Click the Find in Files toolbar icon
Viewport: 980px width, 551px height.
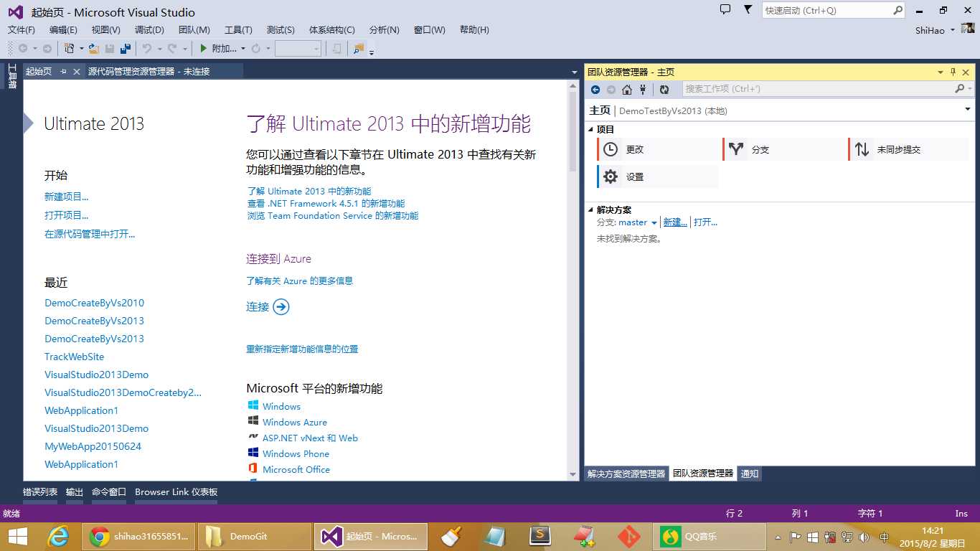pos(358,48)
